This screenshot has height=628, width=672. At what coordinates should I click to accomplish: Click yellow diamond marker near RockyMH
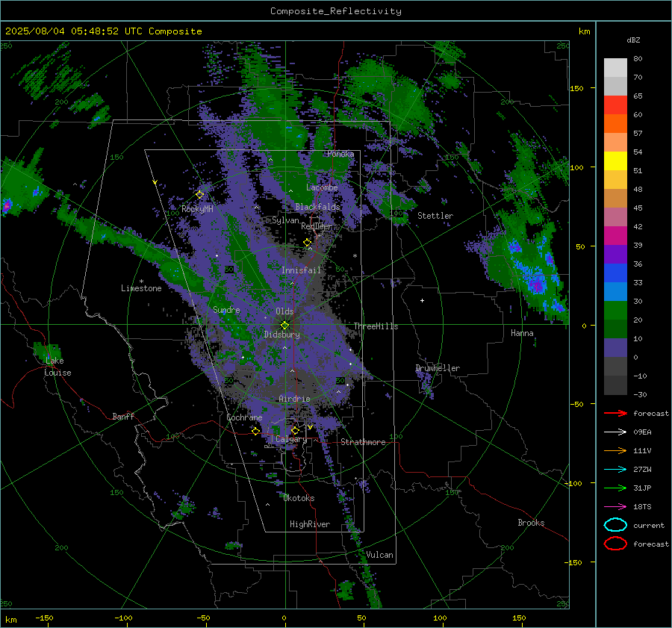(x=199, y=195)
